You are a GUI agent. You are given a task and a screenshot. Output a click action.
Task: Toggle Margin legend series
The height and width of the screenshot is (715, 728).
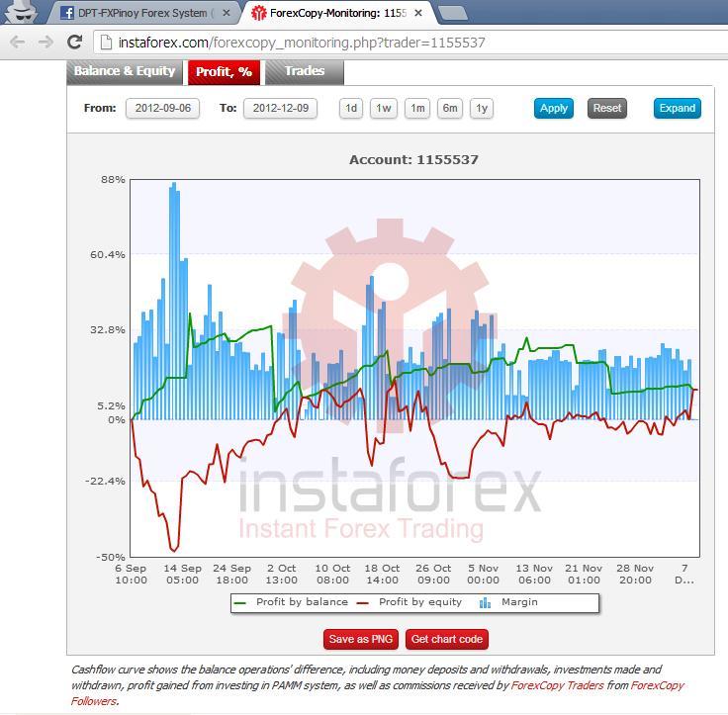coord(508,602)
